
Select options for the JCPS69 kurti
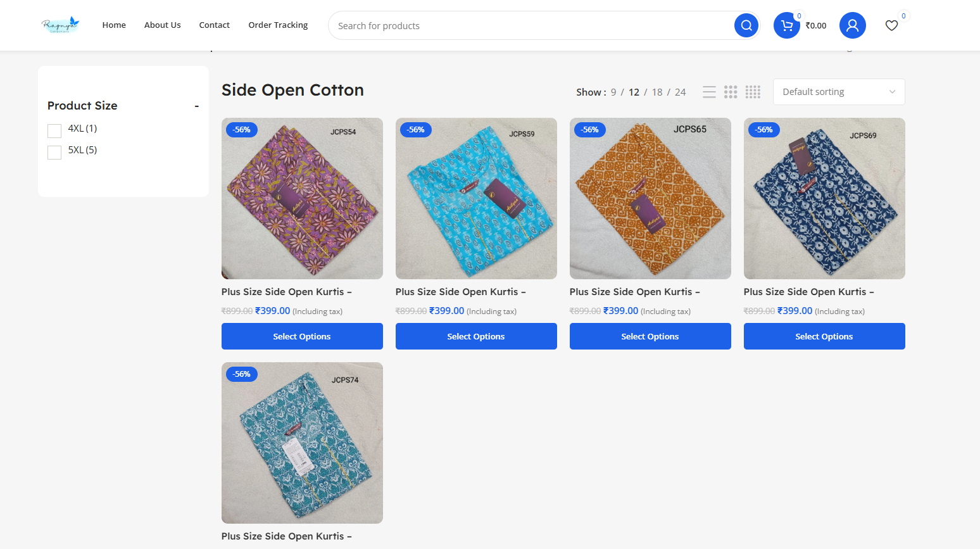(824, 336)
